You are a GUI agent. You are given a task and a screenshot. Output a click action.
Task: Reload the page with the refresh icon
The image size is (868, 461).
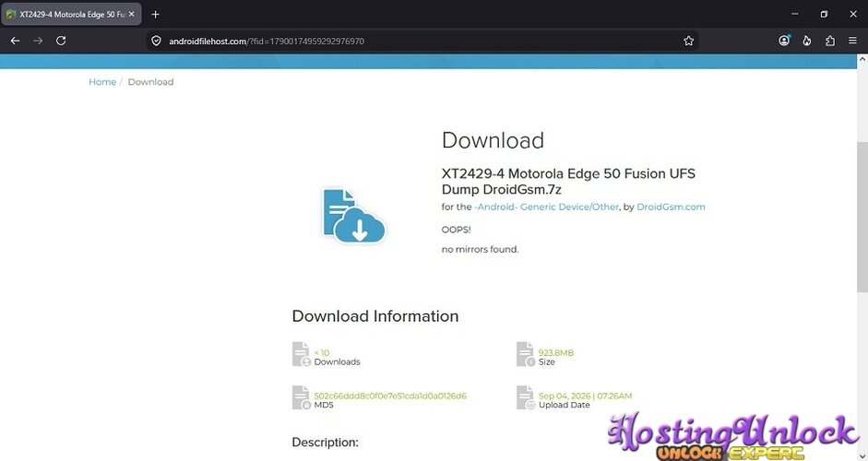tap(61, 41)
